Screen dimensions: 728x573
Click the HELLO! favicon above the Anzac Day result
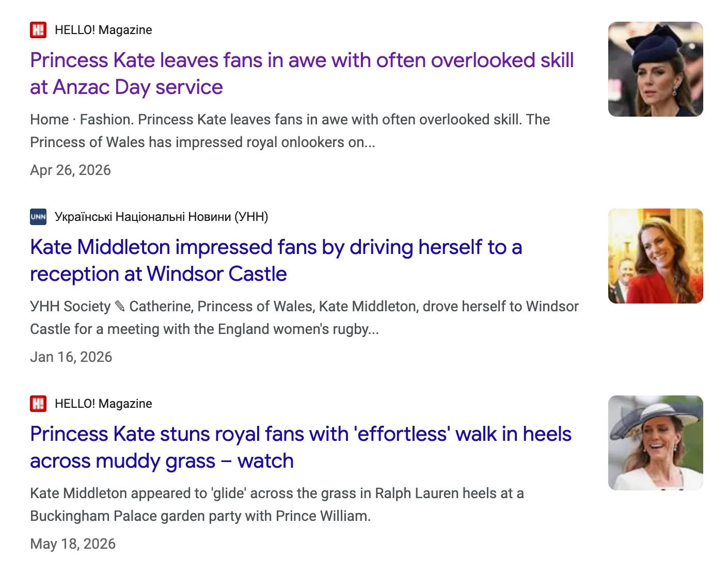[38, 30]
